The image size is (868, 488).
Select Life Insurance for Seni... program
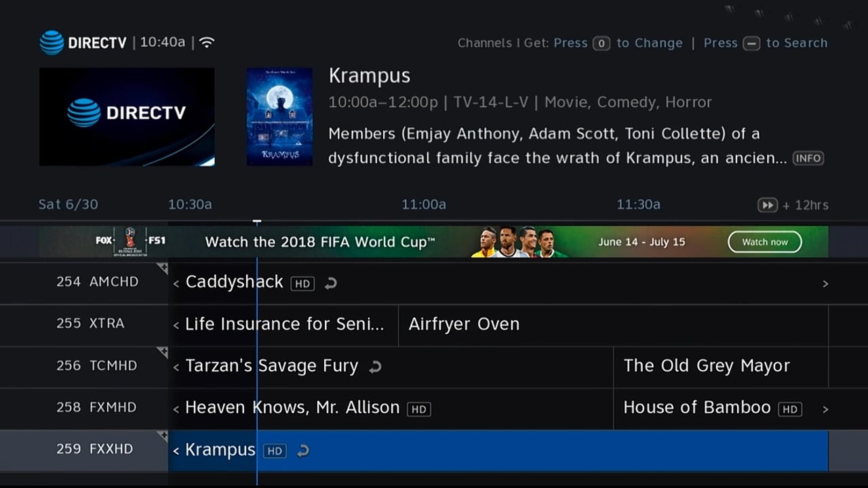[x=283, y=325]
